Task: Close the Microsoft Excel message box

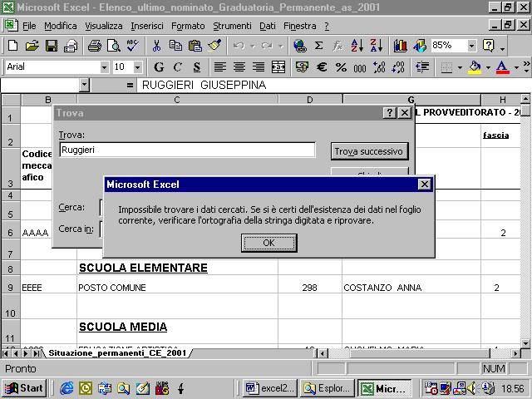Action: click(425, 185)
